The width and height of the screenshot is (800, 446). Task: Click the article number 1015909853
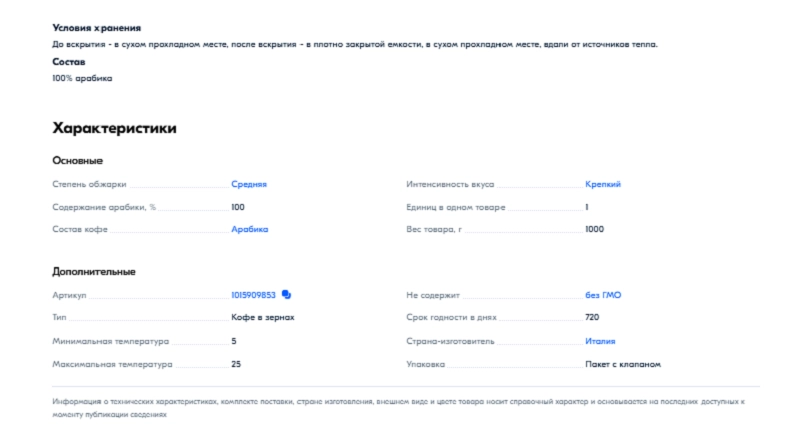tap(253, 295)
